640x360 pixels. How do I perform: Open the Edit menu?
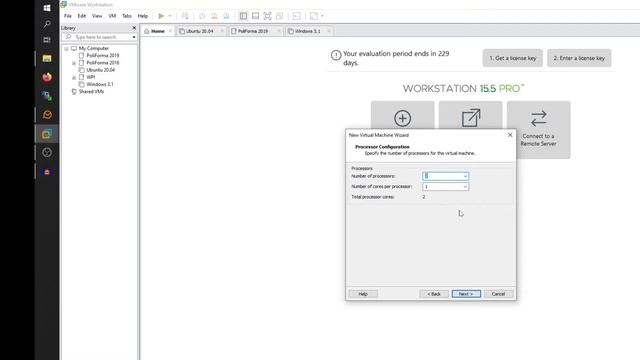point(82,16)
